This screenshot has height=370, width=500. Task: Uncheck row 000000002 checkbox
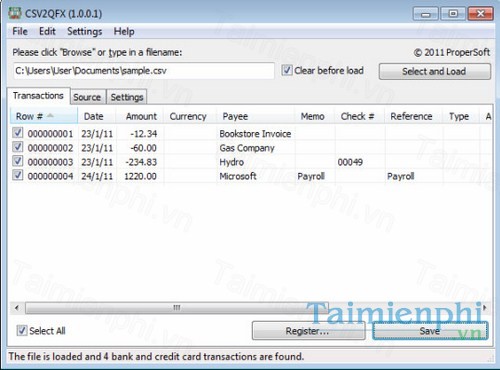tap(18, 147)
